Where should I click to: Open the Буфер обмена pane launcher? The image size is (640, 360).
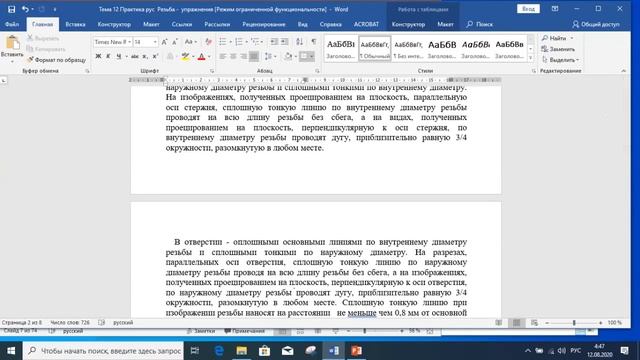pos(87,71)
